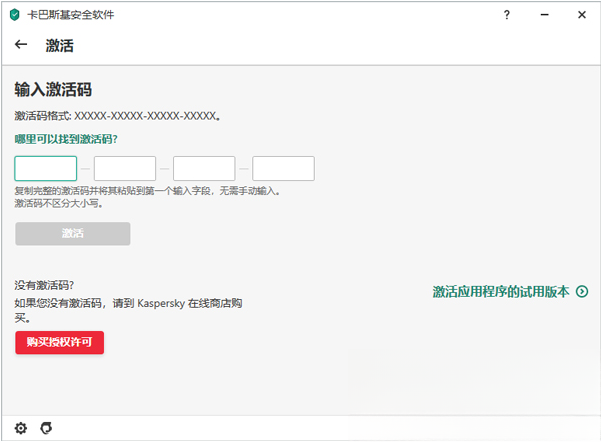Screen dimensions: 601x442
Task: Click the 输入激活码 heading
Action: click(53, 90)
